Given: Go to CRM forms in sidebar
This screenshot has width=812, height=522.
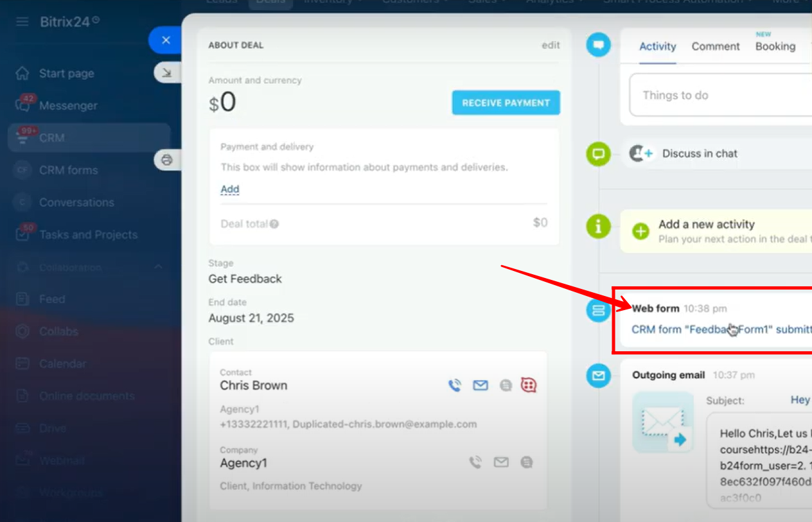Looking at the screenshot, I should click(x=68, y=170).
